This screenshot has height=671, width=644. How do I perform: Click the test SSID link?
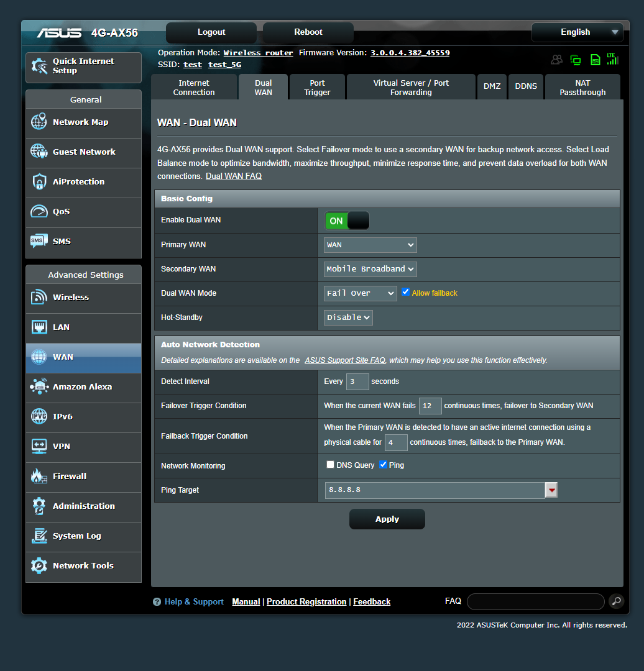[x=193, y=65]
